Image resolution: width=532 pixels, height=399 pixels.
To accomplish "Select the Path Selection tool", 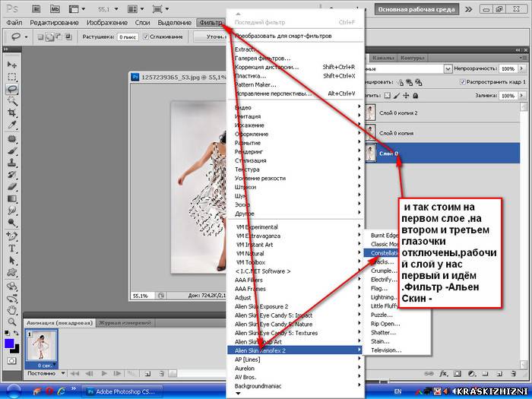I will click(12, 260).
